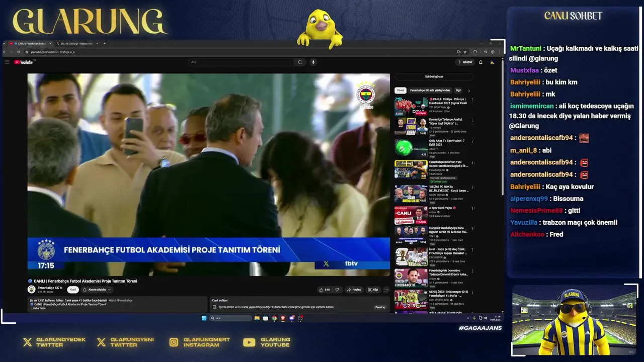Click in the YouTube Ara search field
Viewport: 644px width, 362px height.
(x=242, y=62)
